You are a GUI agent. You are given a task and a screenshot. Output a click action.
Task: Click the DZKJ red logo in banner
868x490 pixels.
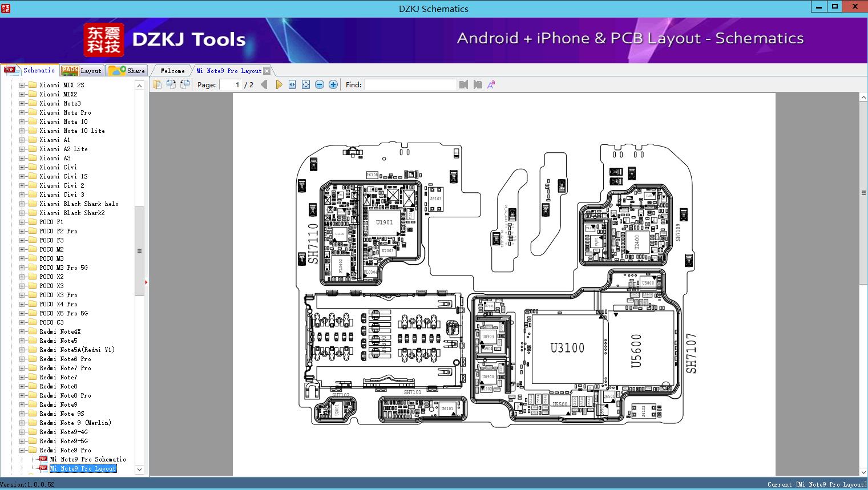pyautogui.click(x=104, y=40)
